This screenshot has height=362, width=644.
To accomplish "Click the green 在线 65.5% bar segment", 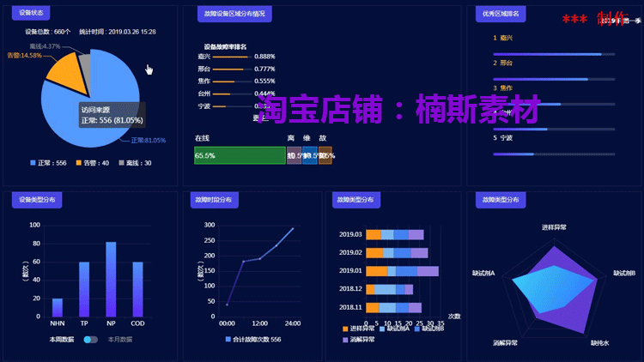I will 240,155.
